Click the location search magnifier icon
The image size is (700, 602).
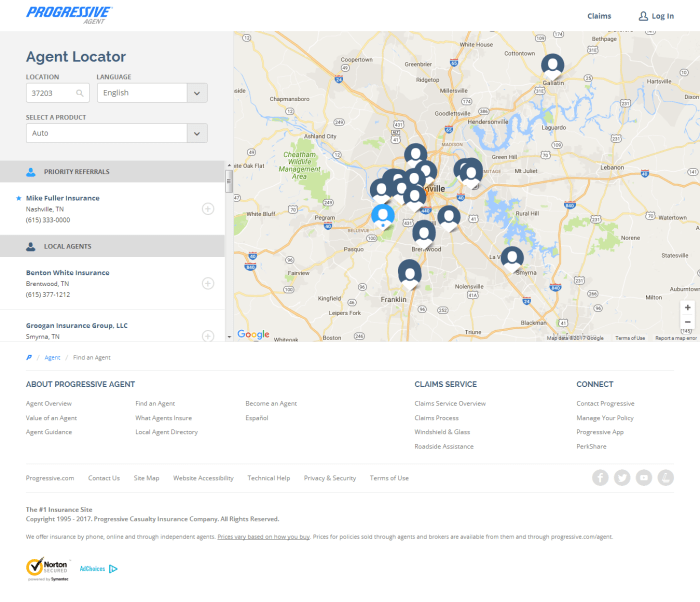pos(79,93)
